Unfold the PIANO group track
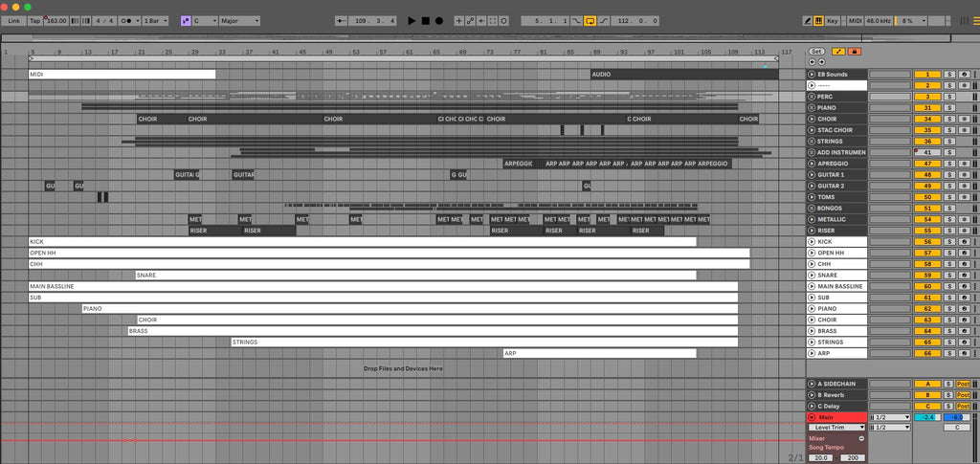Image resolution: width=980 pixels, height=464 pixels. [x=812, y=108]
